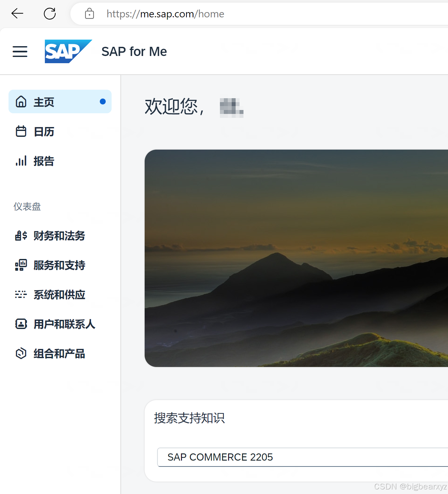
Task: Reload the page with refresh icon
Action: [50, 14]
